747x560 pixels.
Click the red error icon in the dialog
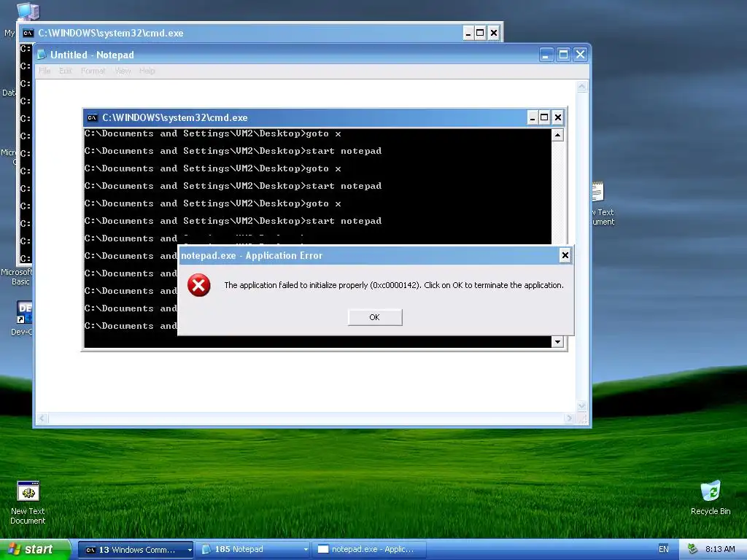pyautogui.click(x=199, y=285)
